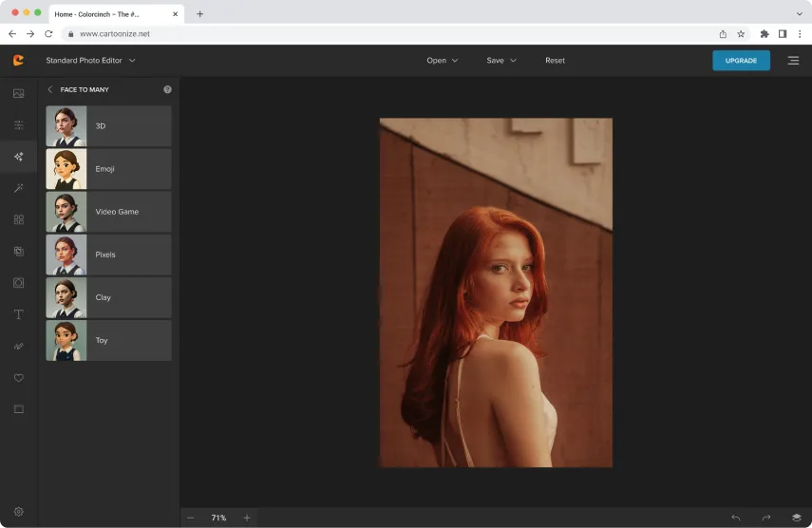Open the image manager sidebar icon

pyautogui.click(x=18, y=93)
